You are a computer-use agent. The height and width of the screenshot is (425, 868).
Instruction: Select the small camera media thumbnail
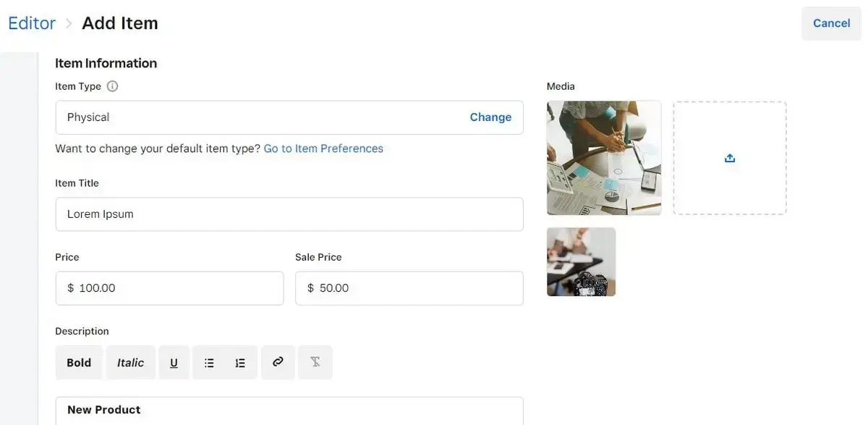click(582, 262)
